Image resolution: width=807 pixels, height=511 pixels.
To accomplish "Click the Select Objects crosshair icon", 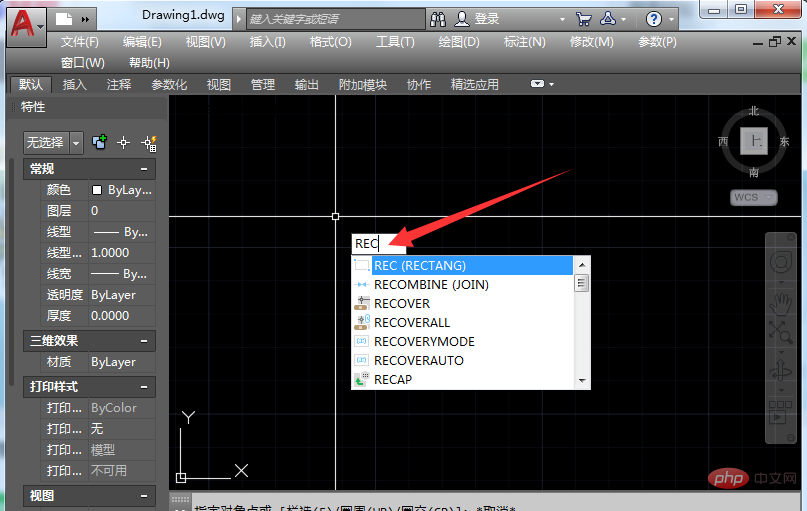I will click(124, 143).
